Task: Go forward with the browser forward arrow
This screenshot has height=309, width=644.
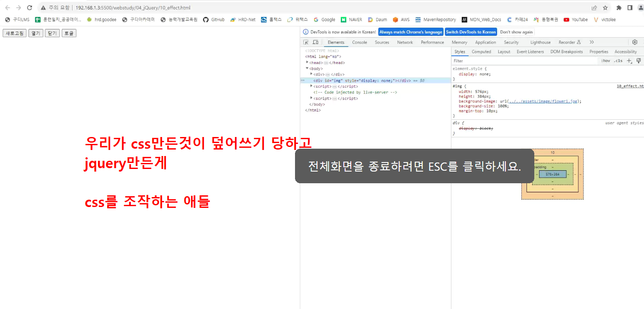Action: point(19,8)
